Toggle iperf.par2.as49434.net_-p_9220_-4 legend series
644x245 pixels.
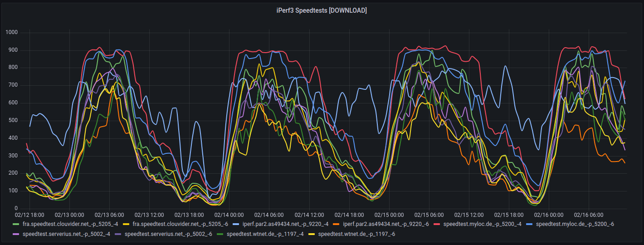[x=286, y=224]
